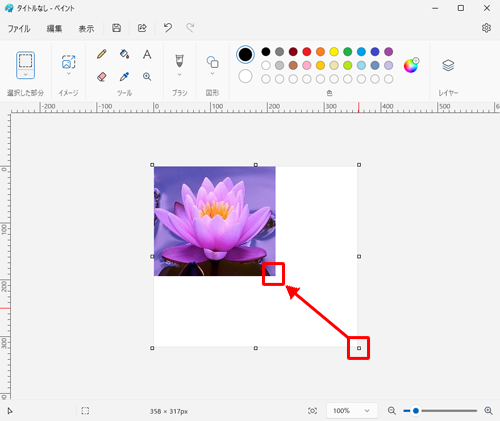Click the canvas bottom-right resize handle
Viewport: 500px width, 421px height.
[359, 348]
